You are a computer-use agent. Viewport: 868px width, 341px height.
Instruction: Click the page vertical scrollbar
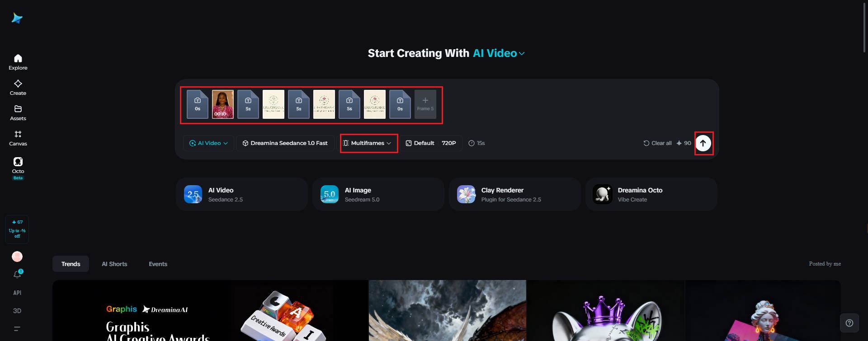pyautogui.click(x=864, y=27)
